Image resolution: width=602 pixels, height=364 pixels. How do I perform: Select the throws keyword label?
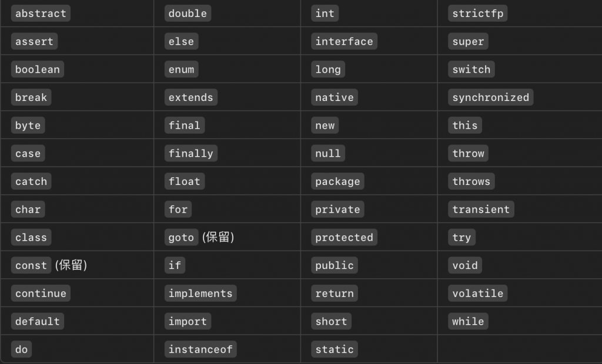click(471, 181)
